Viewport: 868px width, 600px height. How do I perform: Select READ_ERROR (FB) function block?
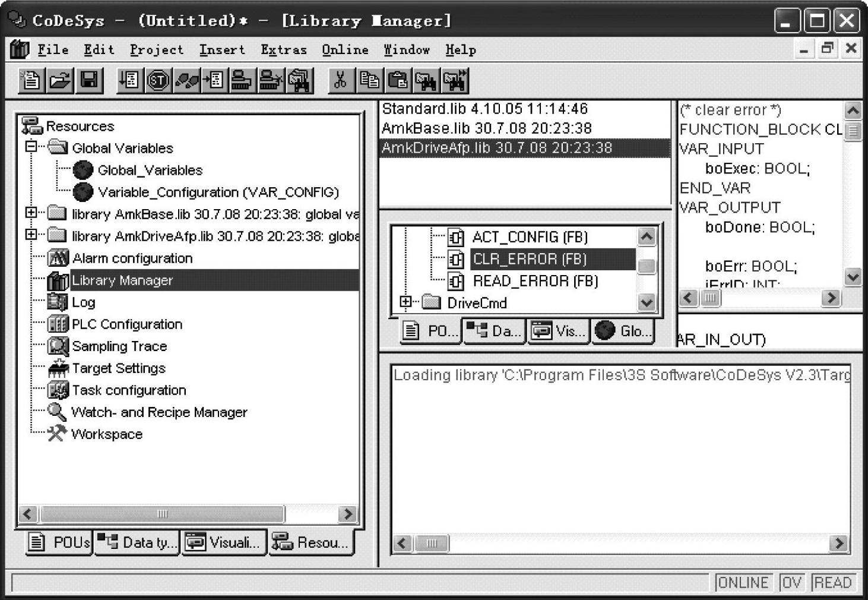tap(535, 281)
